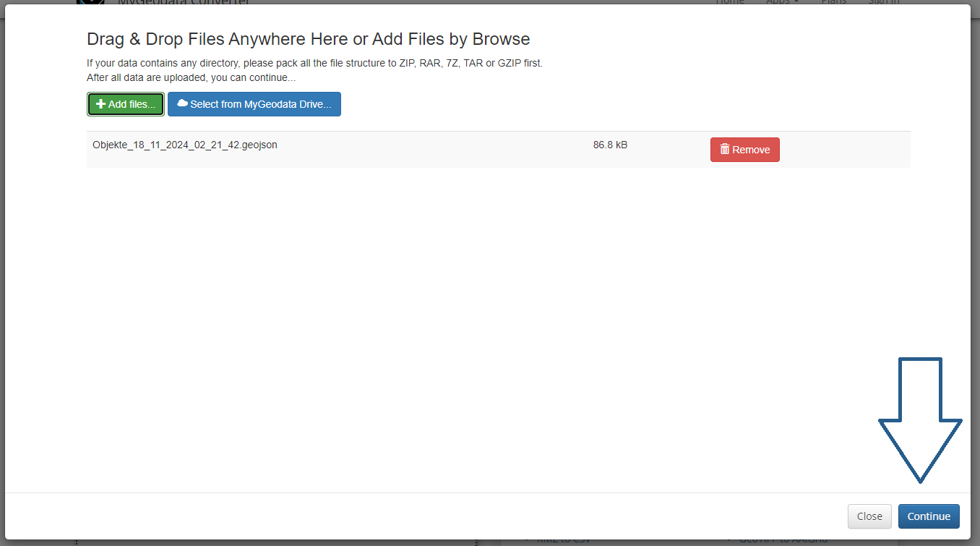Click the trash icon on the Remove button

(x=725, y=150)
